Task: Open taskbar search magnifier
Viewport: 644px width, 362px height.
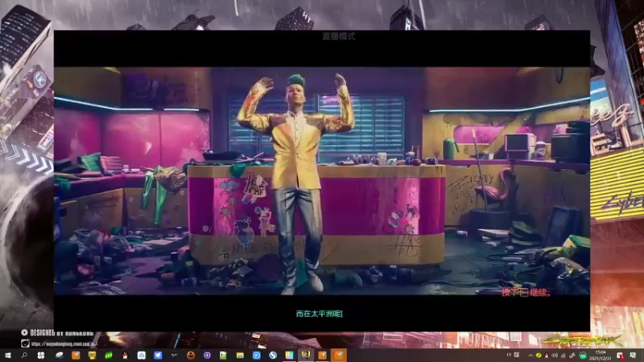Action: pyautogui.click(x=24, y=356)
